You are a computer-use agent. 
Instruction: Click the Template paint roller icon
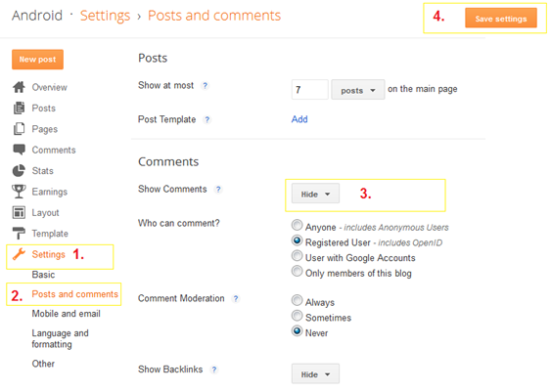point(19,234)
